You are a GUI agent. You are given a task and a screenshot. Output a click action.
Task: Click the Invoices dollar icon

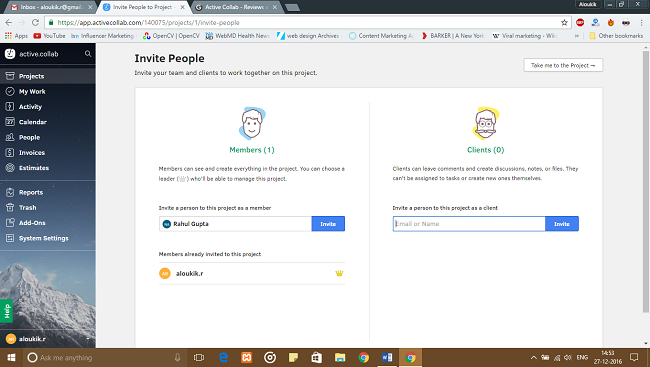tap(10, 153)
